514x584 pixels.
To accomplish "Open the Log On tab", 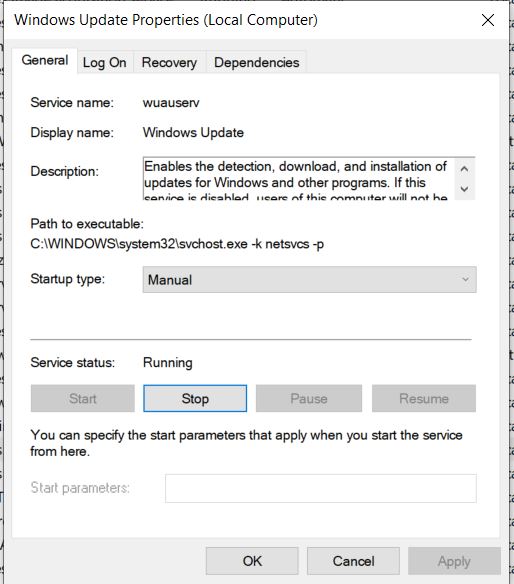I will point(105,63).
